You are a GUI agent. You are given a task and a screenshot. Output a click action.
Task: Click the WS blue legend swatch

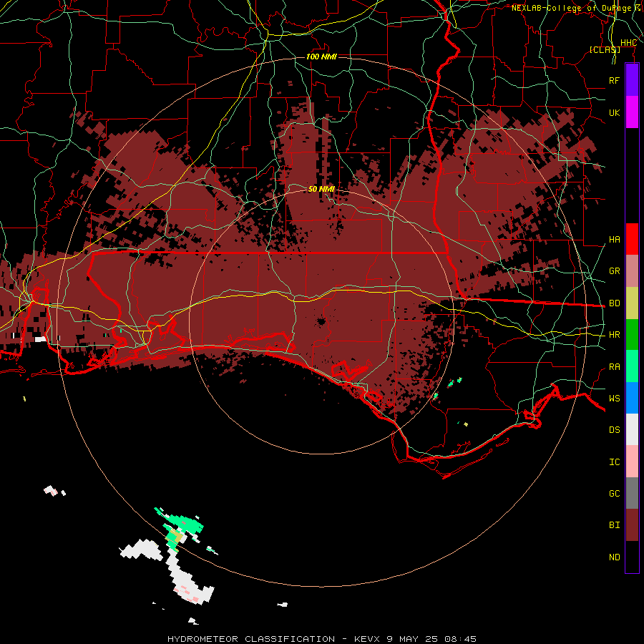coord(632,398)
